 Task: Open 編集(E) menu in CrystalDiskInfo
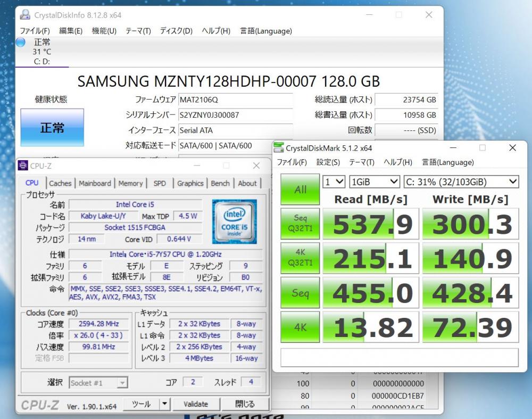71,31
